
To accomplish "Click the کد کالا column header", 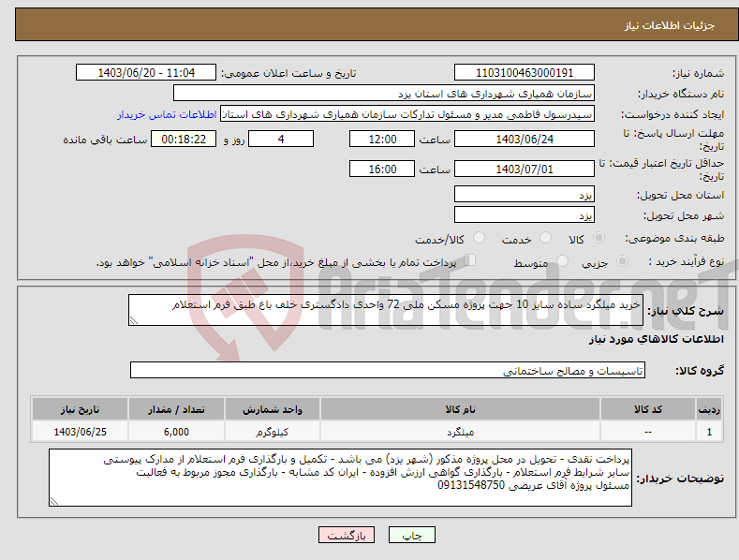I will 648,409.
